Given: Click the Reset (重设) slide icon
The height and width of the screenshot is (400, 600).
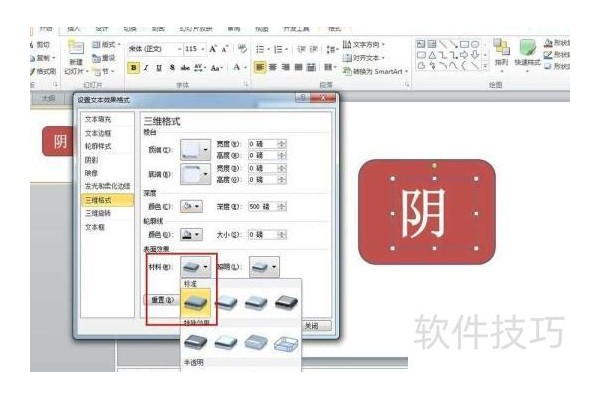Looking at the screenshot, I should [x=104, y=58].
